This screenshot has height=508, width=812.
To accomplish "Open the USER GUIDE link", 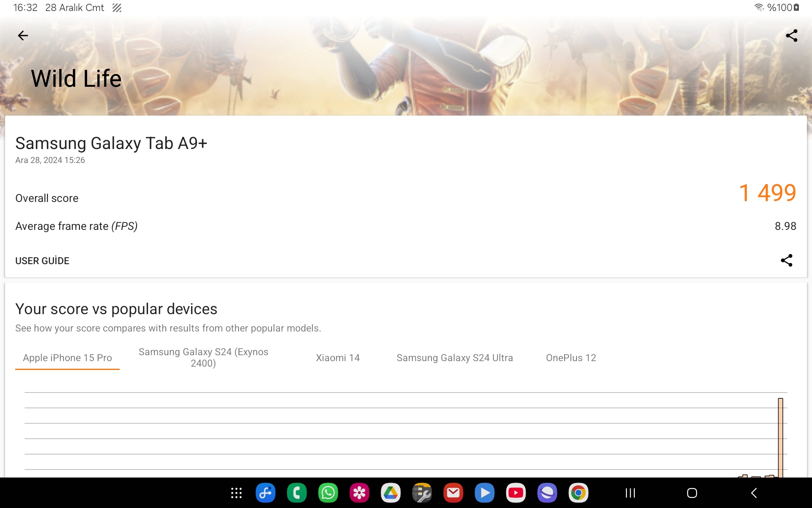I will tap(42, 261).
